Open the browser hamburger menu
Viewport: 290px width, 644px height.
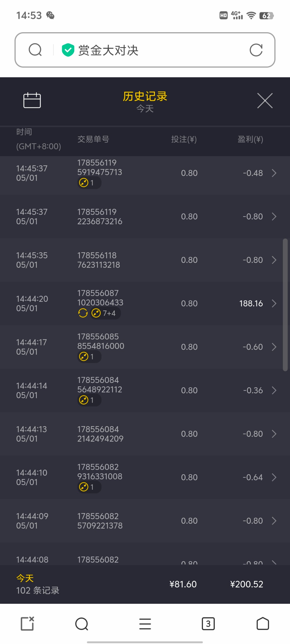(145, 624)
